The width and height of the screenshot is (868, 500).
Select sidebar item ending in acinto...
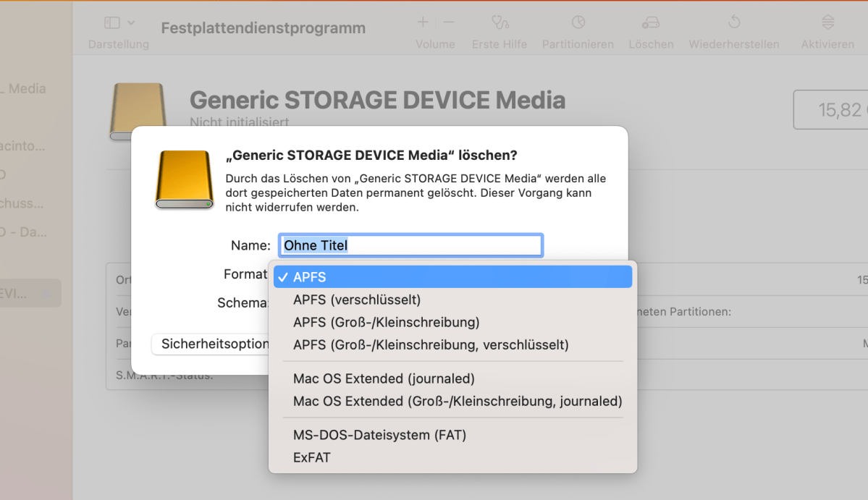point(23,146)
